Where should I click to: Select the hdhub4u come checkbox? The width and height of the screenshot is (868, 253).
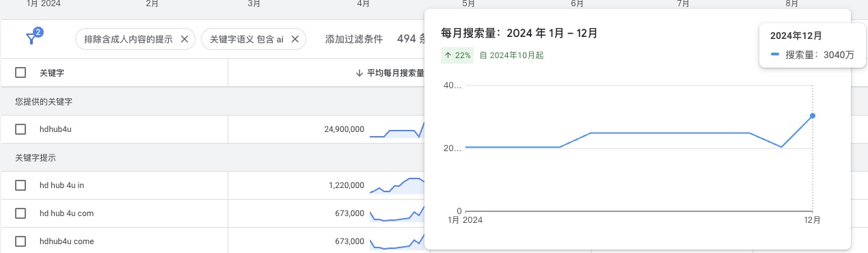21,241
